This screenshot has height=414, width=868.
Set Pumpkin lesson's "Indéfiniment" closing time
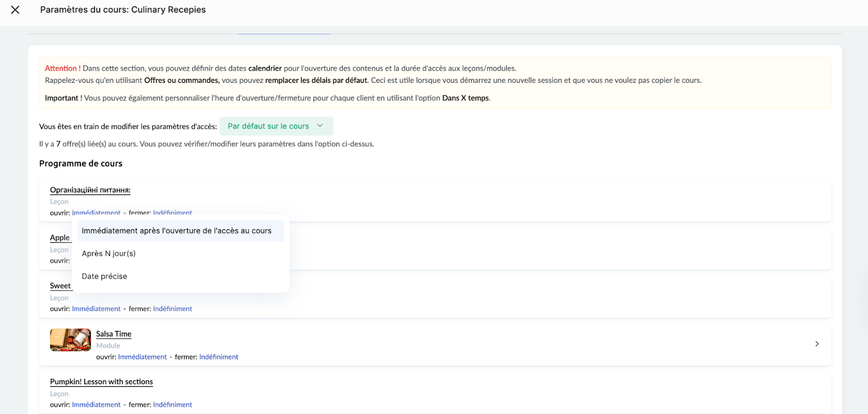[x=173, y=405]
